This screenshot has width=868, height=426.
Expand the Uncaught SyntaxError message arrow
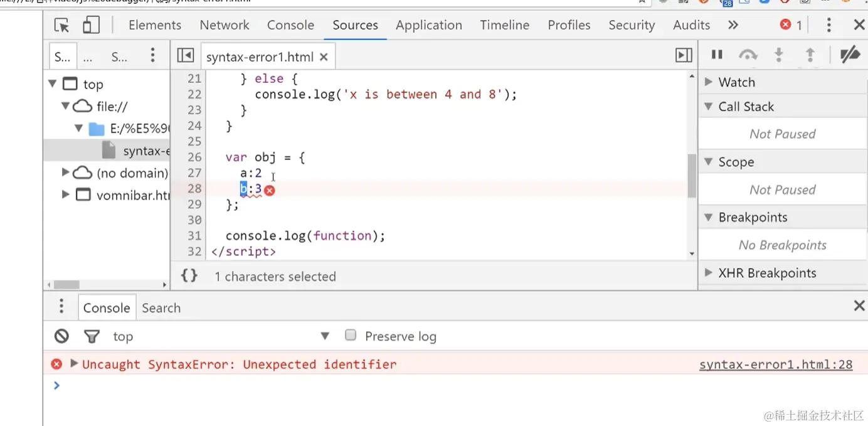coord(73,363)
